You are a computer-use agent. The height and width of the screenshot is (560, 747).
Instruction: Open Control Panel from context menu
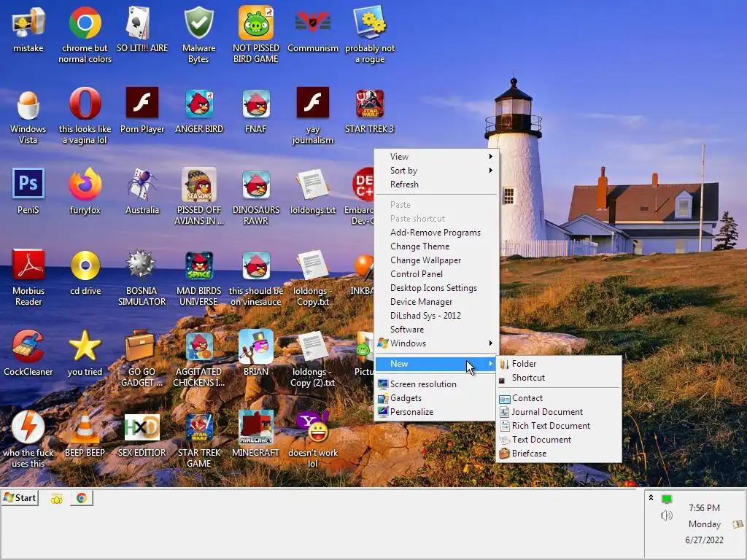click(x=436, y=274)
